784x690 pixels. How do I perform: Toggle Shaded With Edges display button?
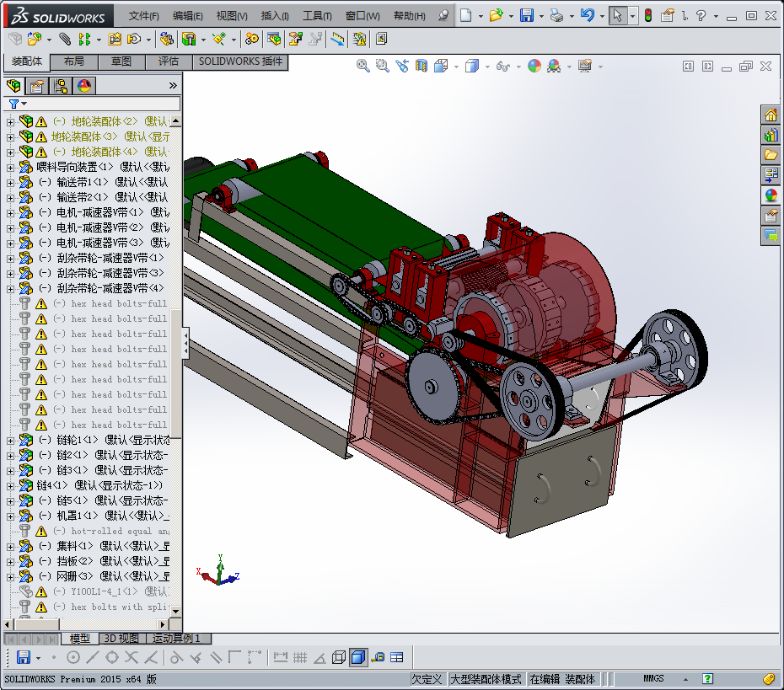point(358,657)
